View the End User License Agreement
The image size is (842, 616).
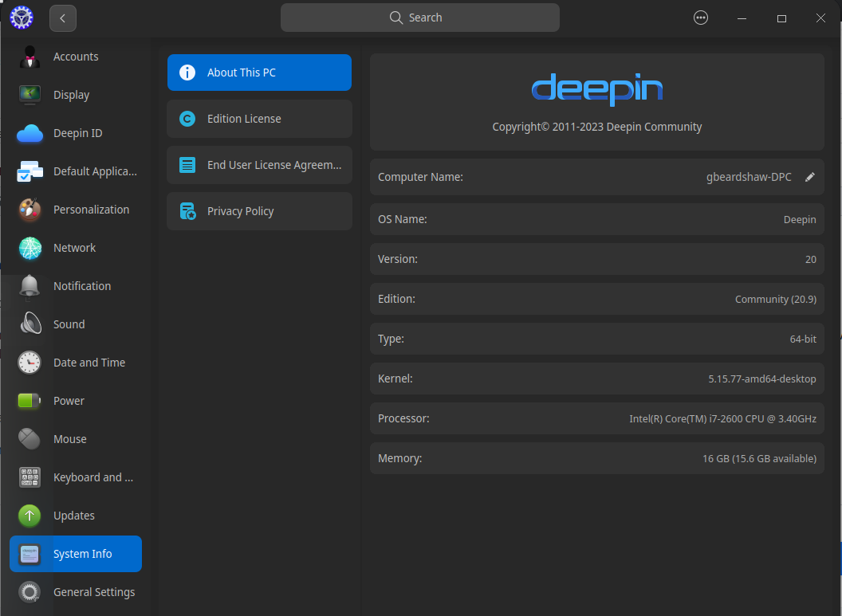click(259, 165)
